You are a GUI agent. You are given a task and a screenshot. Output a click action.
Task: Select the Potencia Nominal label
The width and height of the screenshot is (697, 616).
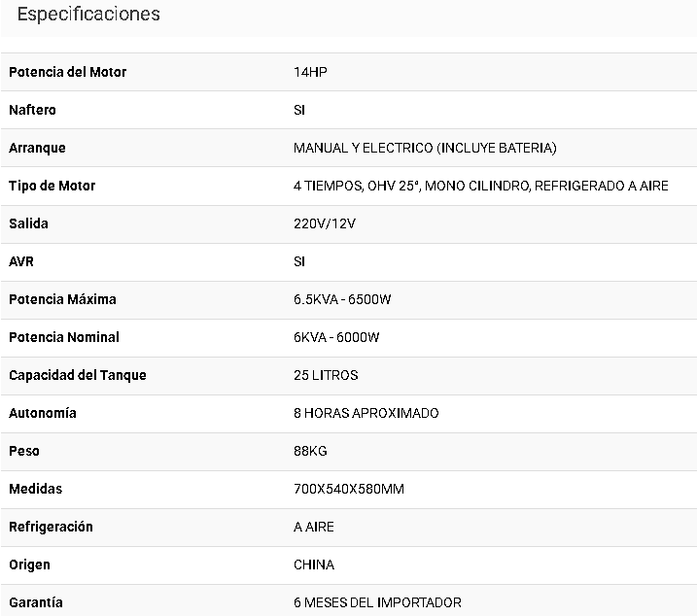pos(64,337)
